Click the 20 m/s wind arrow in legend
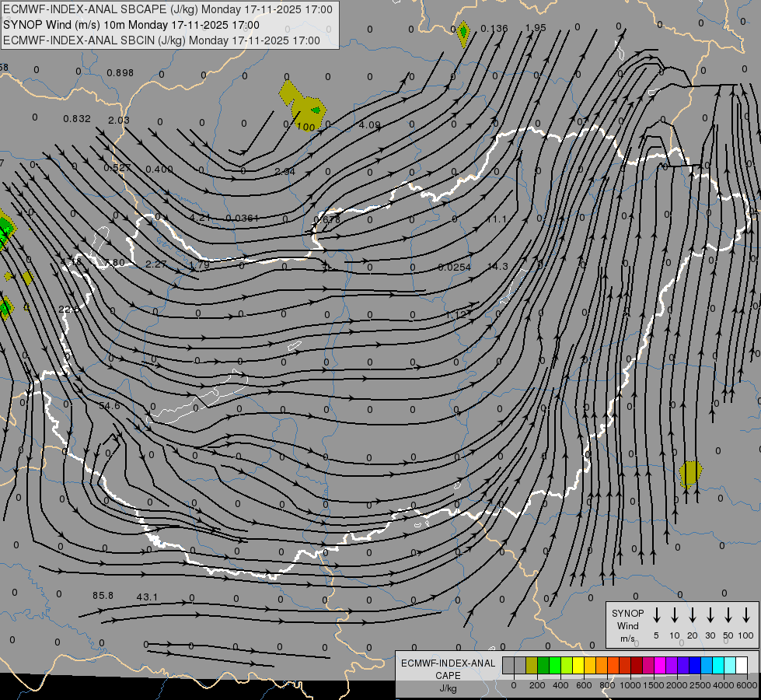Screen dimensions: 761x700 pos(692,615)
